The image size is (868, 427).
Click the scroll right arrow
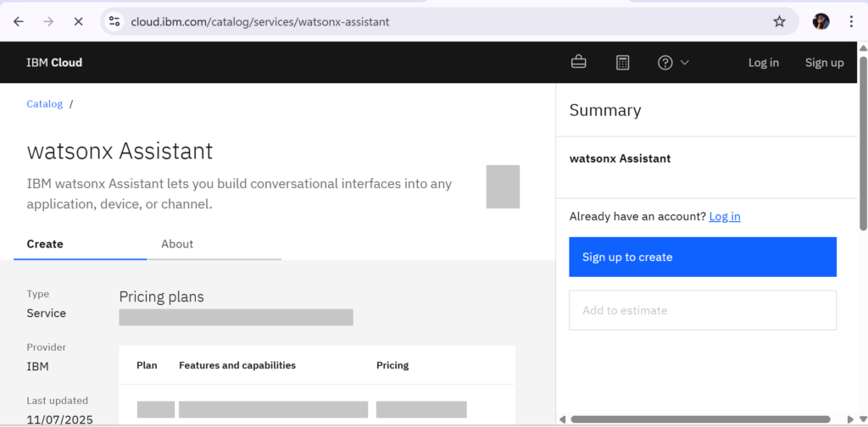[851, 419]
